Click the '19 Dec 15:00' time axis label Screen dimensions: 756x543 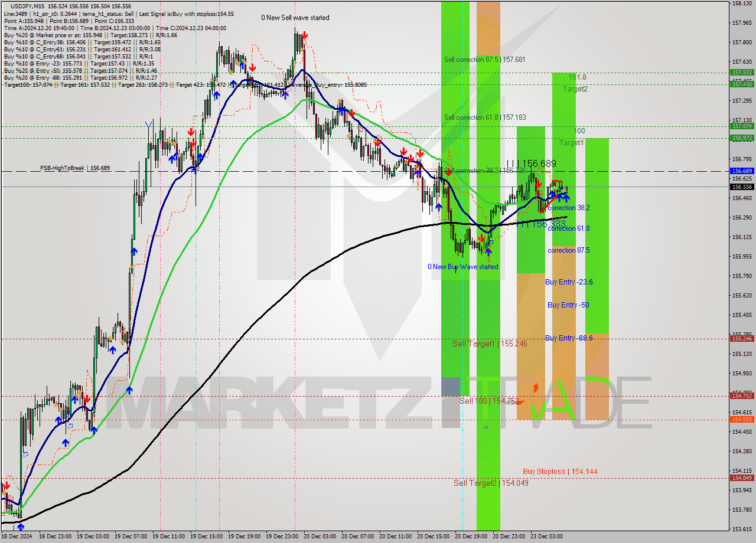[207, 537]
